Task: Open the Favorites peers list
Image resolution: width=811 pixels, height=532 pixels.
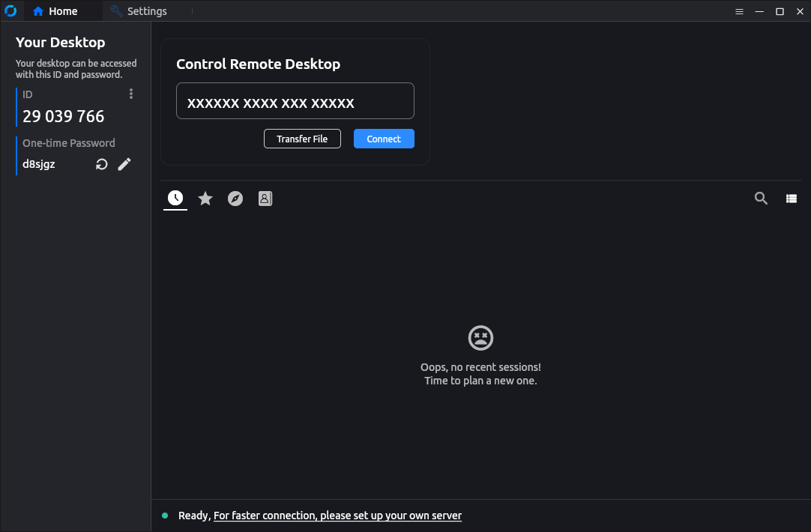Action: pyautogui.click(x=205, y=198)
